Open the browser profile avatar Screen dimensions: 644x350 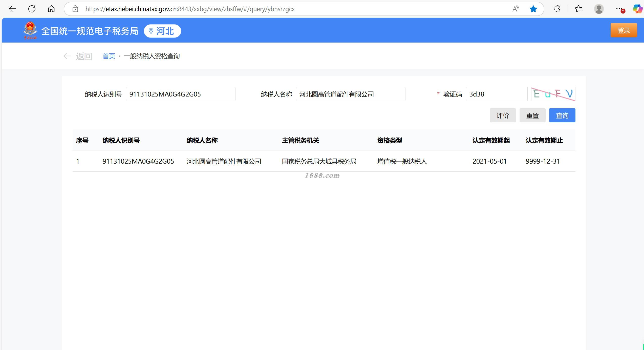pos(599,9)
